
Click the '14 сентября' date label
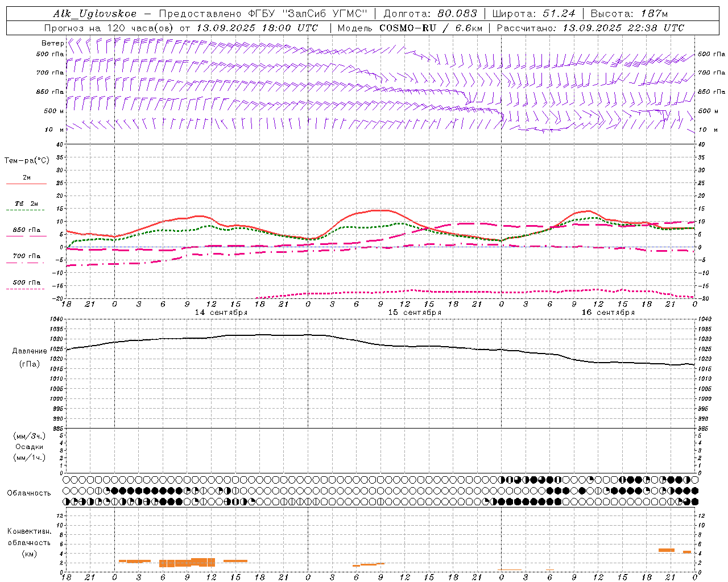[x=221, y=313]
